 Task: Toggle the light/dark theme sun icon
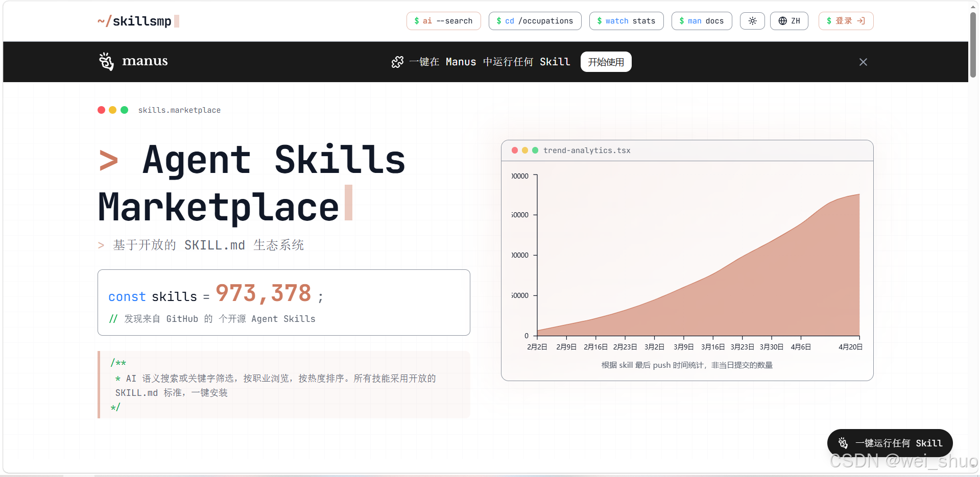point(752,21)
